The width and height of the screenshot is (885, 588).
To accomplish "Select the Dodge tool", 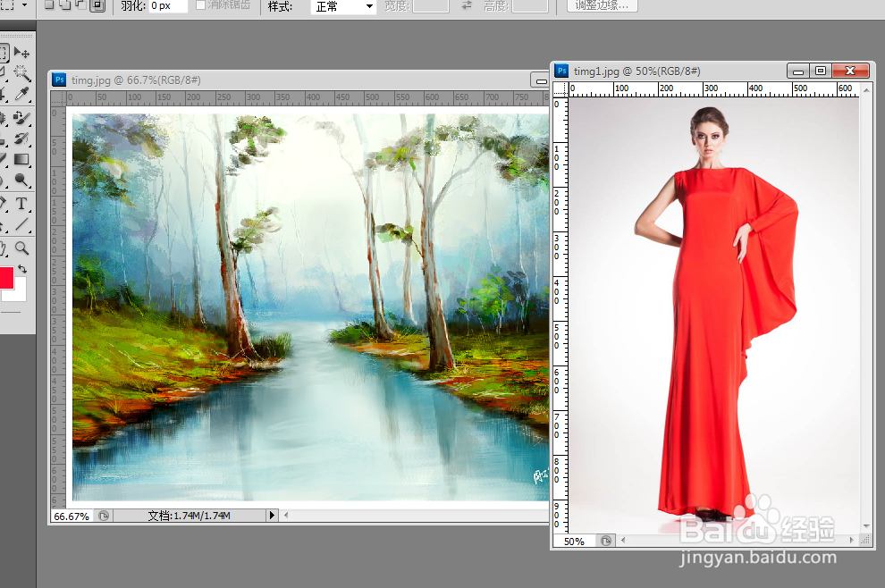I will (21, 181).
